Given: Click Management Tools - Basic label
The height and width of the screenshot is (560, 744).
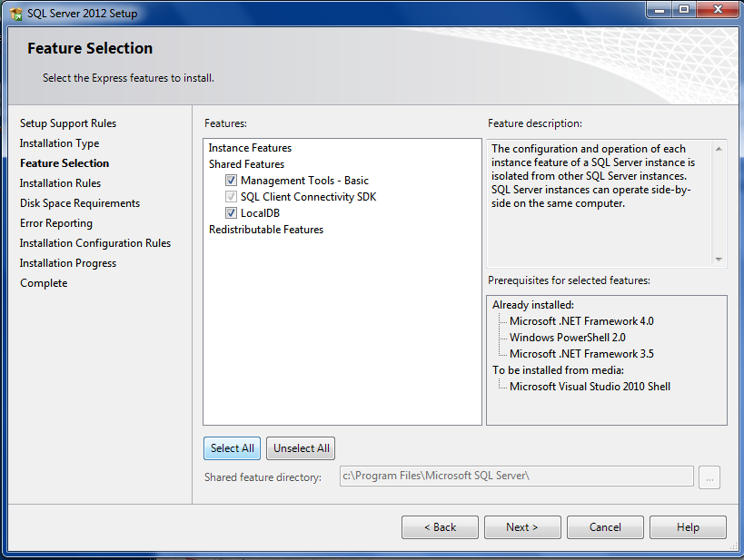Looking at the screenshot, I should click(304, 181).
